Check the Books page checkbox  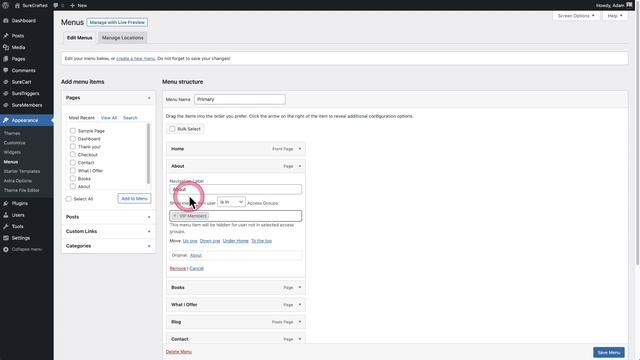pyautogui.click(x=73, y=178)
